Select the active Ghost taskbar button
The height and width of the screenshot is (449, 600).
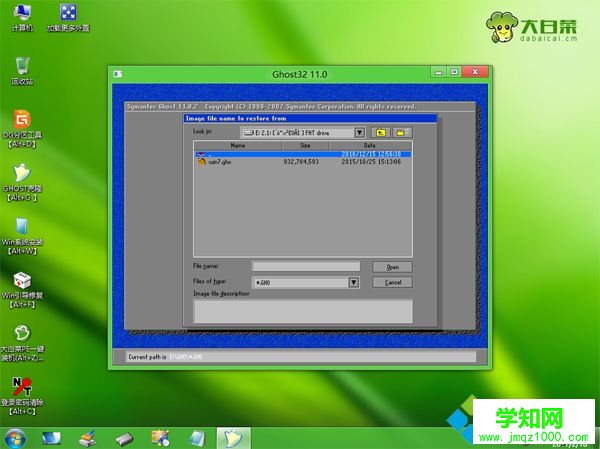[x=234, y=439]
